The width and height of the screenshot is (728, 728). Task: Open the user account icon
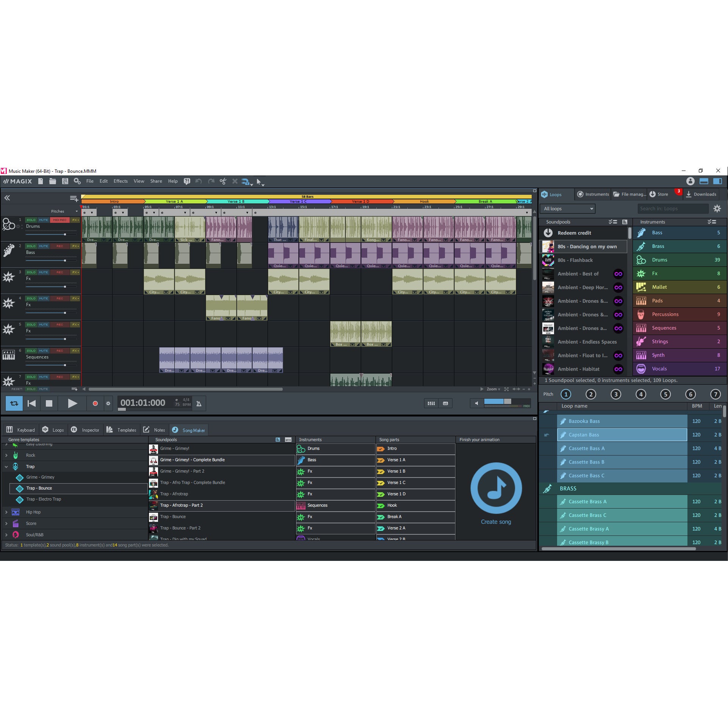[690, 181]
